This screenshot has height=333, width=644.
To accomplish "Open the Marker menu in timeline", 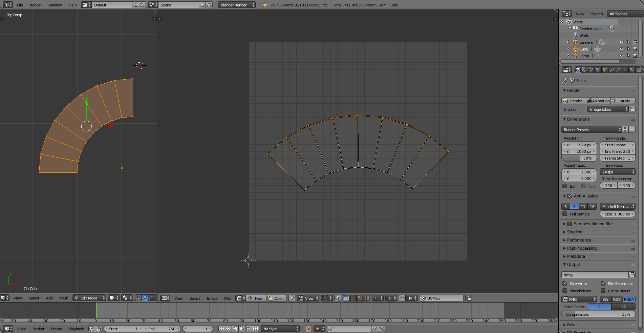I will tap(38, 329).
